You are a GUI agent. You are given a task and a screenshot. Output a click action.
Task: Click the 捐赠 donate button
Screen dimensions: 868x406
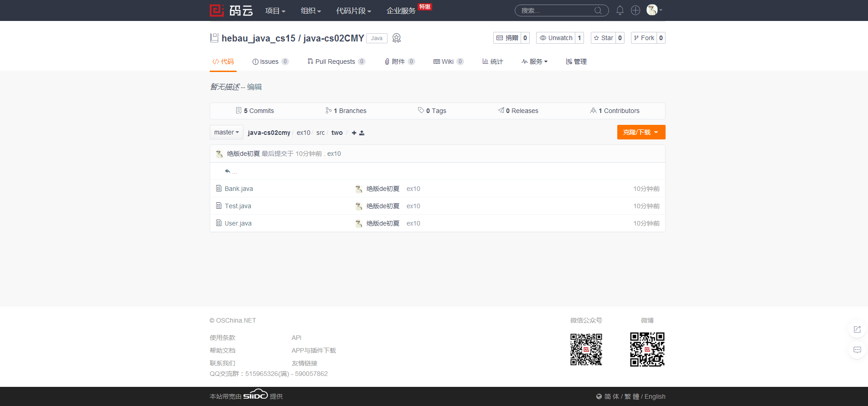tap(507, 38)
